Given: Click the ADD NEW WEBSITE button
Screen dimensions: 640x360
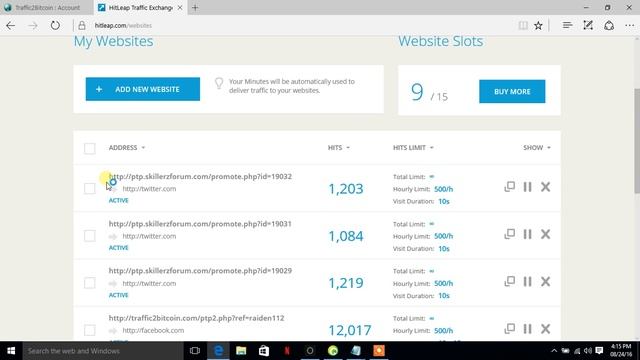Looking at the screenshot, I should click(143, 89).
